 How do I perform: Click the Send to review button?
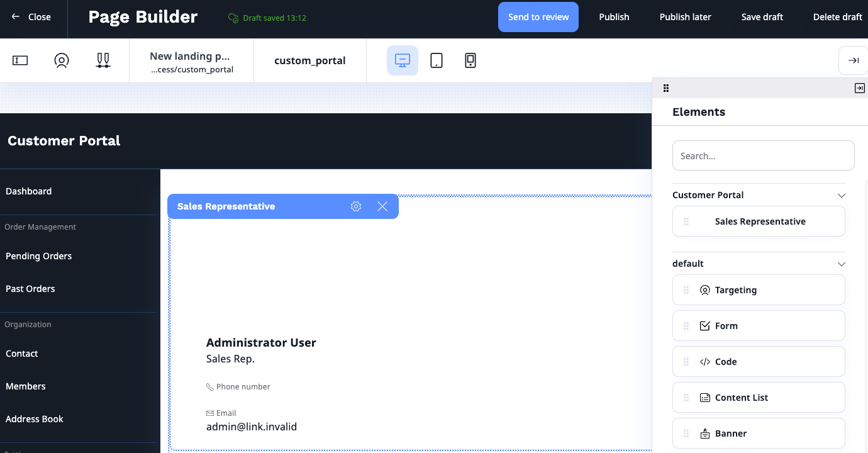coord(538,16)
